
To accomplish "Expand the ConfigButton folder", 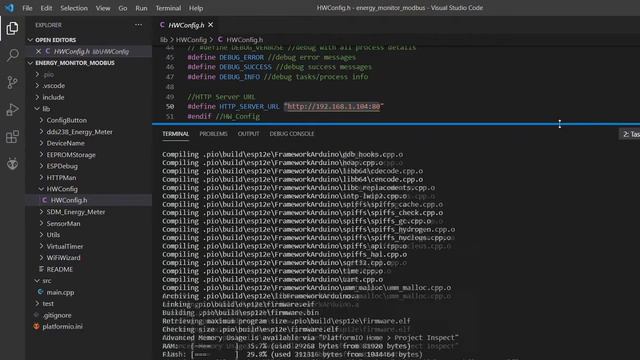I will [42, 120].
